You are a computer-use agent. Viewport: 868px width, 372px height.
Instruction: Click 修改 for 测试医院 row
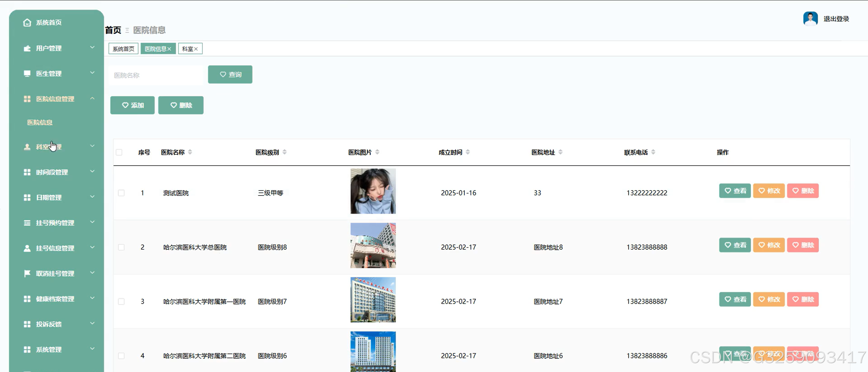tap(769, 191)
